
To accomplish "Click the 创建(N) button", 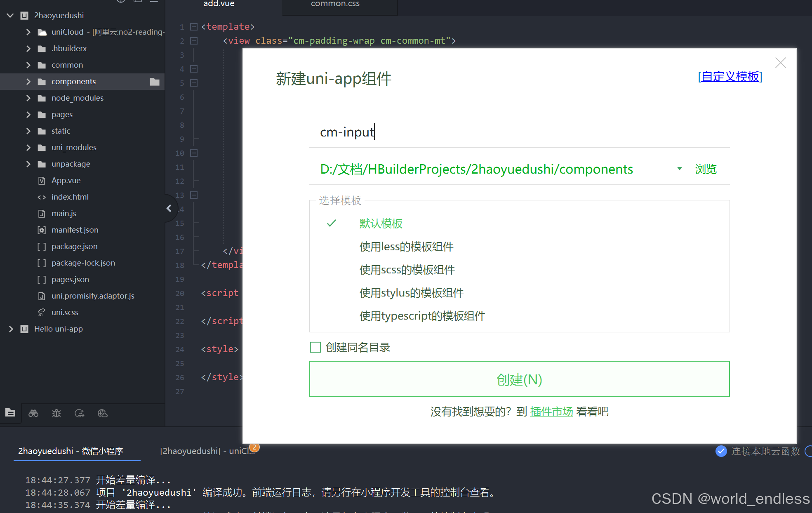I will (519, 379).
